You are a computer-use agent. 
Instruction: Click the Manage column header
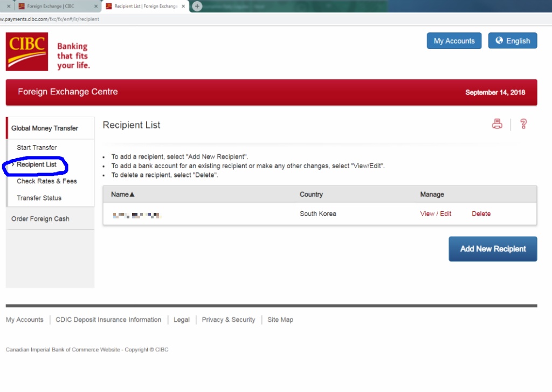432,195
